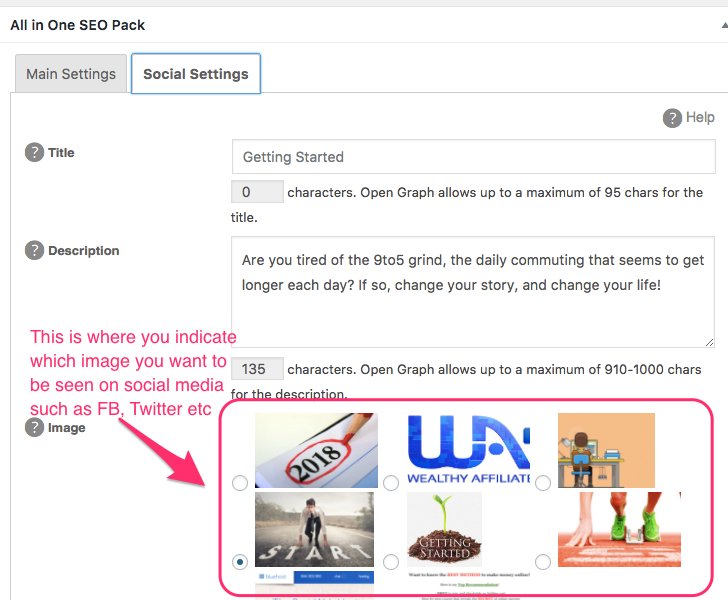The image size is (728, 600).
Task: Click the cartoon person at desk thumbnail
Action: pos(606,450)
